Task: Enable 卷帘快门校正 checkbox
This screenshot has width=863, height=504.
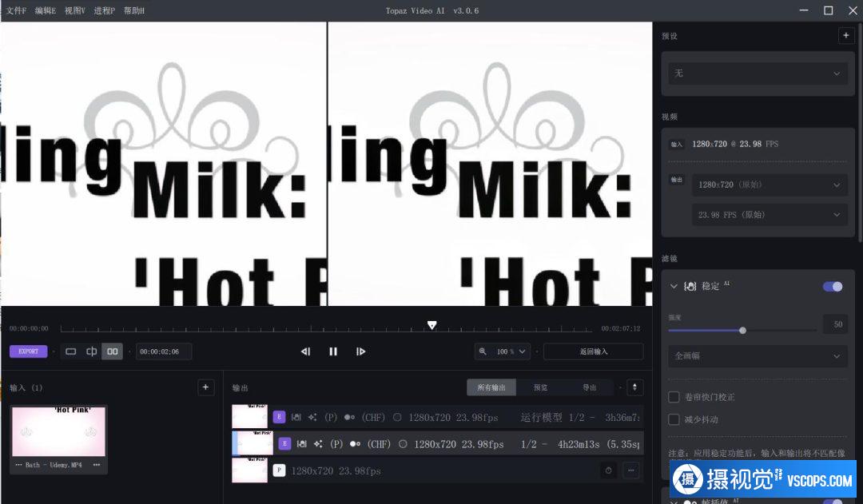Action: [674, 397]
